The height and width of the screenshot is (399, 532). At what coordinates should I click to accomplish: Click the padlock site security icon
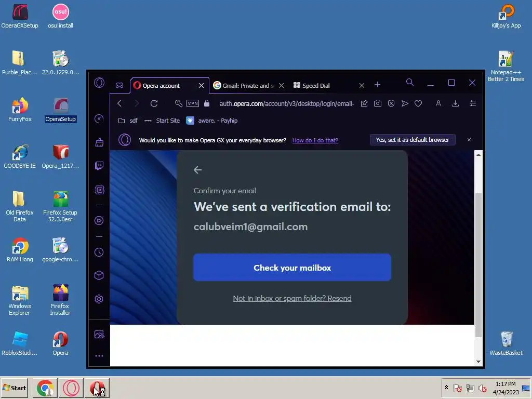[207, 103]
